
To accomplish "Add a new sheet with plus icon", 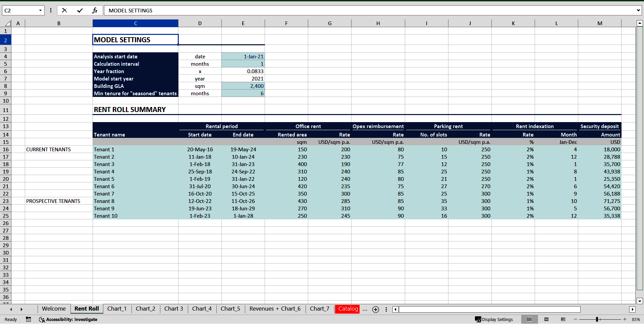I will tap(376, 309).
